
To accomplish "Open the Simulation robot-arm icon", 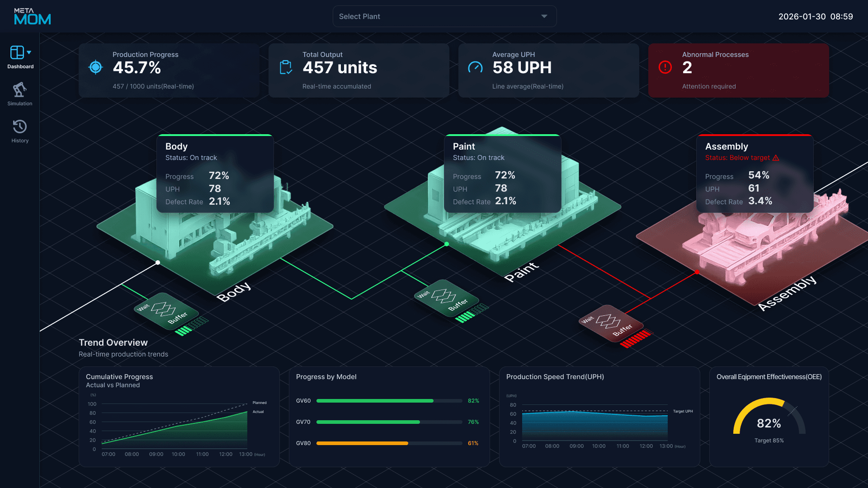I will pos(19,90).
